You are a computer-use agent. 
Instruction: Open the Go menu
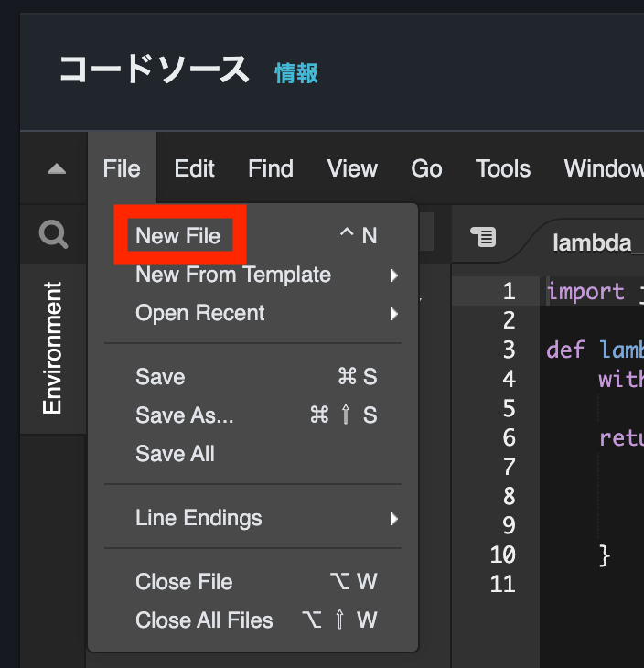[x=426, y=169]
